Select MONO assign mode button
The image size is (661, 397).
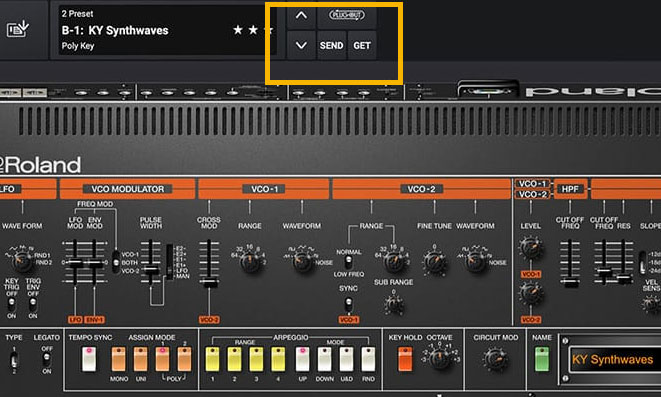tap(119, 359)
